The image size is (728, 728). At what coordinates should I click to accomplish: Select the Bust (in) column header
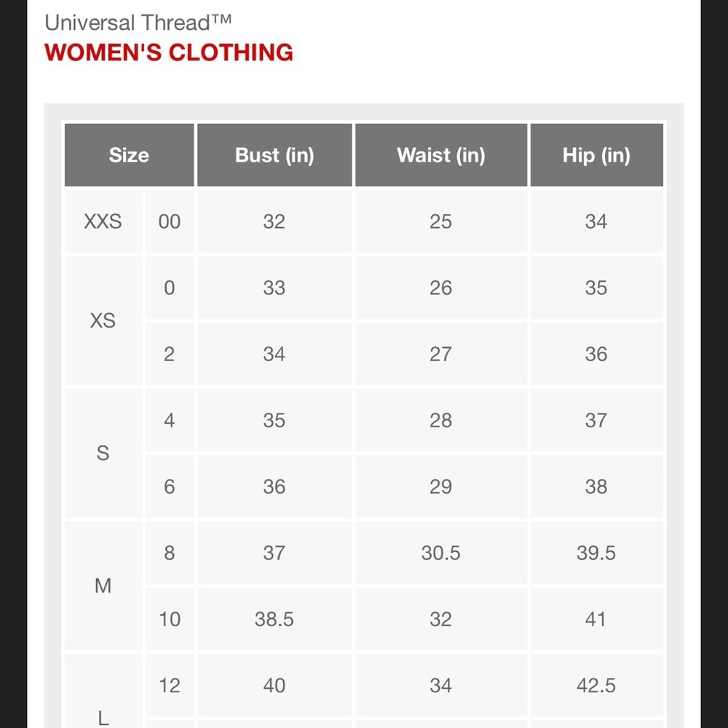274,155
